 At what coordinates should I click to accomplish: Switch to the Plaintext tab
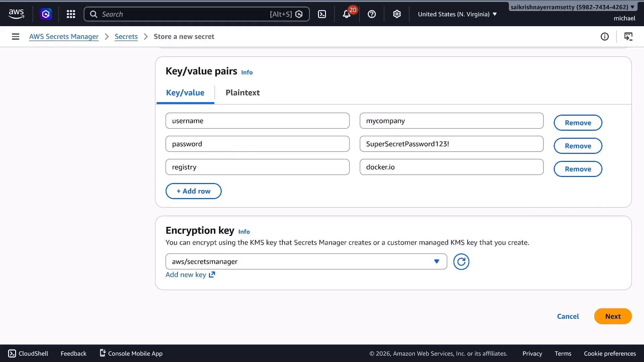[x=243, y=93]
